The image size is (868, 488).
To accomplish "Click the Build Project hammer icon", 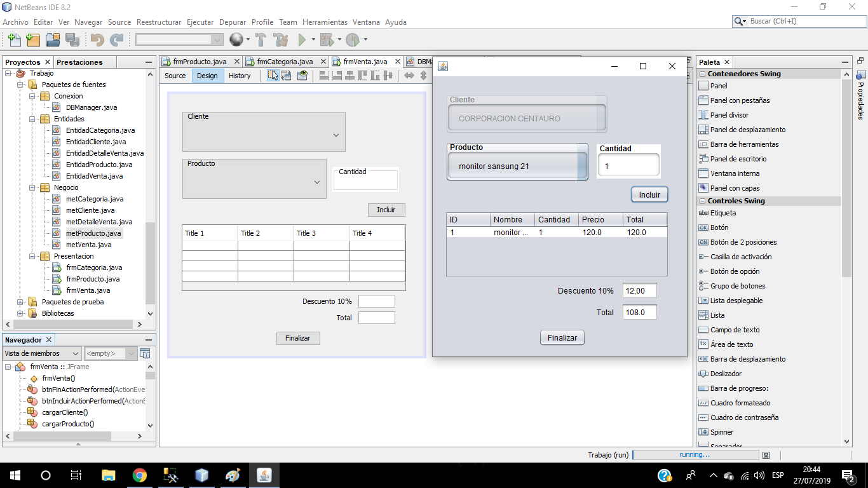I will 261,40.
